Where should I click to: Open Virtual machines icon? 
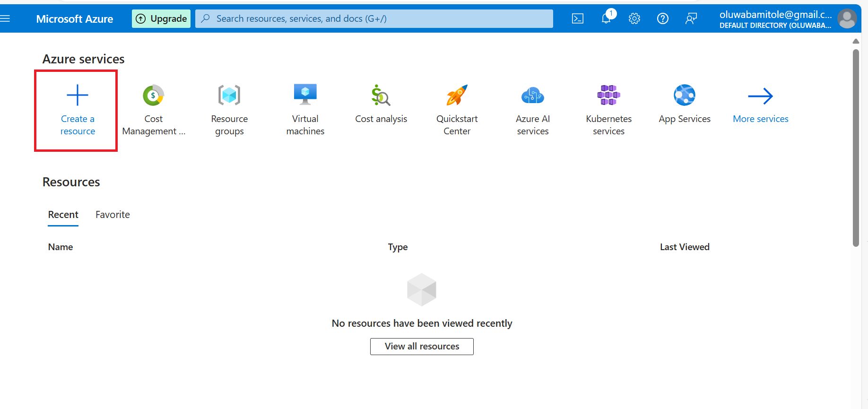[x=305, y=95]
